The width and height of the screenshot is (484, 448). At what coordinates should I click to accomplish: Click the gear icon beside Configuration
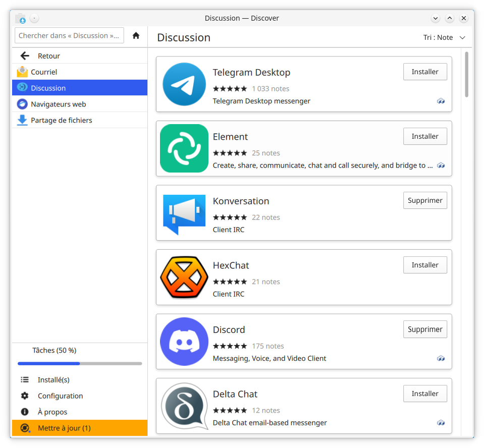coord(25,396)
